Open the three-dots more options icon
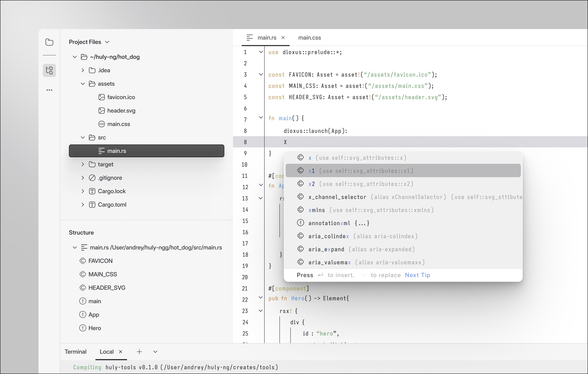The width and height of the screenshot is (588, 374). click(x=49, y=90)
